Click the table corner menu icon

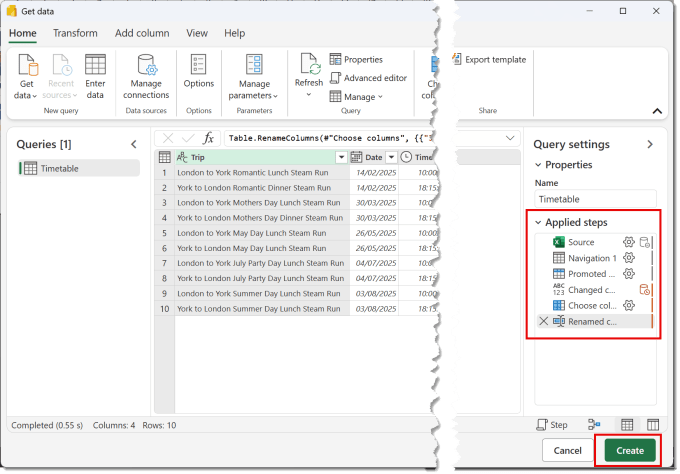coord(165,157)
